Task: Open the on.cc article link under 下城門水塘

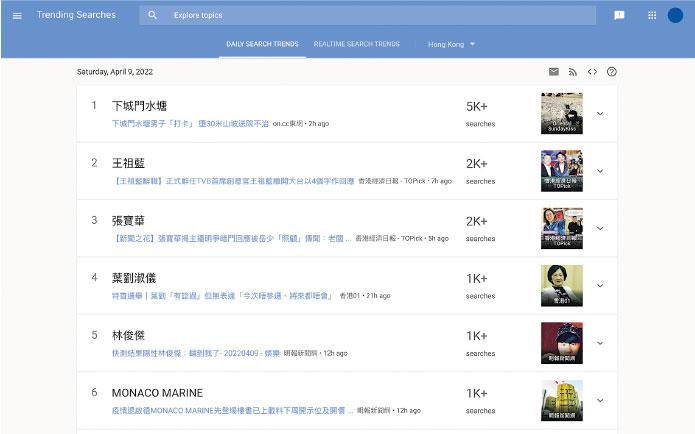Action: point(190,124)
